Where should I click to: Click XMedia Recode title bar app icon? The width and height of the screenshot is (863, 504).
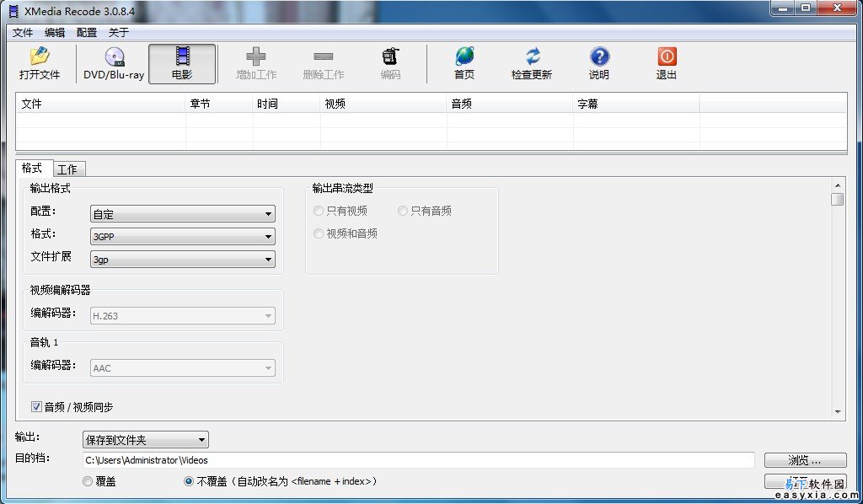13,11
